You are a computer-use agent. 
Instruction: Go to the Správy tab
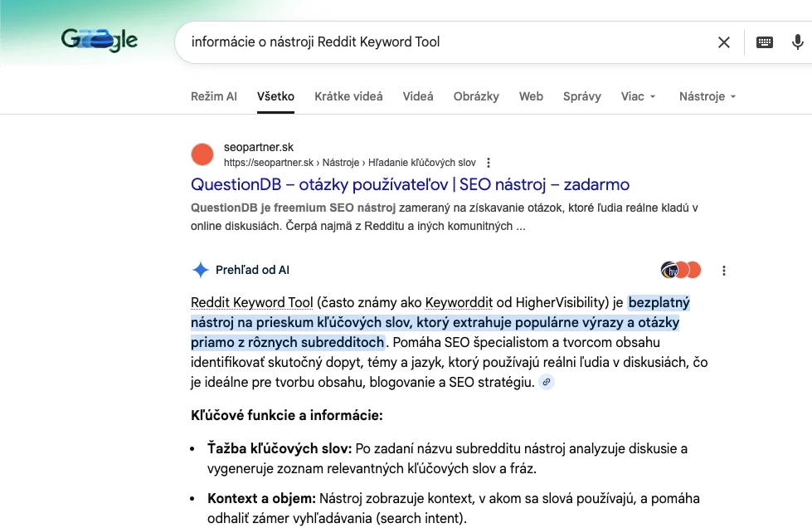[581, 96]
